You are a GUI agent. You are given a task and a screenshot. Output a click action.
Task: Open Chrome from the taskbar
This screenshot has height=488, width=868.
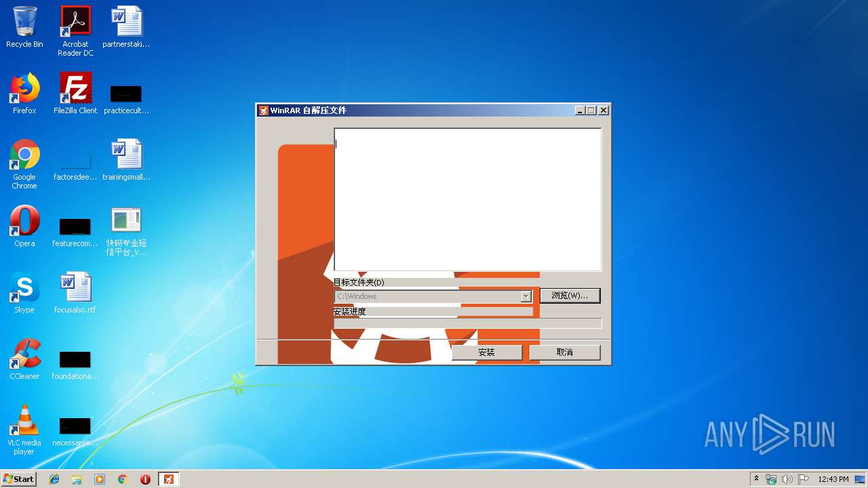(x=123, y=479)
